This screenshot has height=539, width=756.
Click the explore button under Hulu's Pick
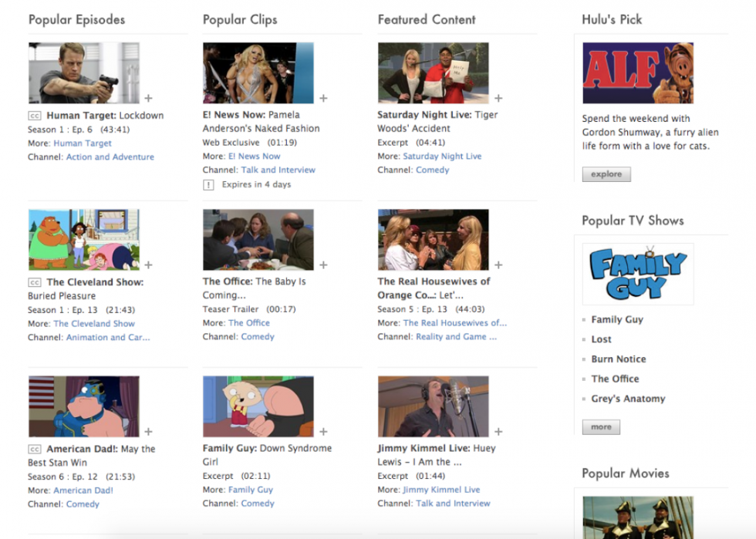pyautogui.click(x=606, y=174)
